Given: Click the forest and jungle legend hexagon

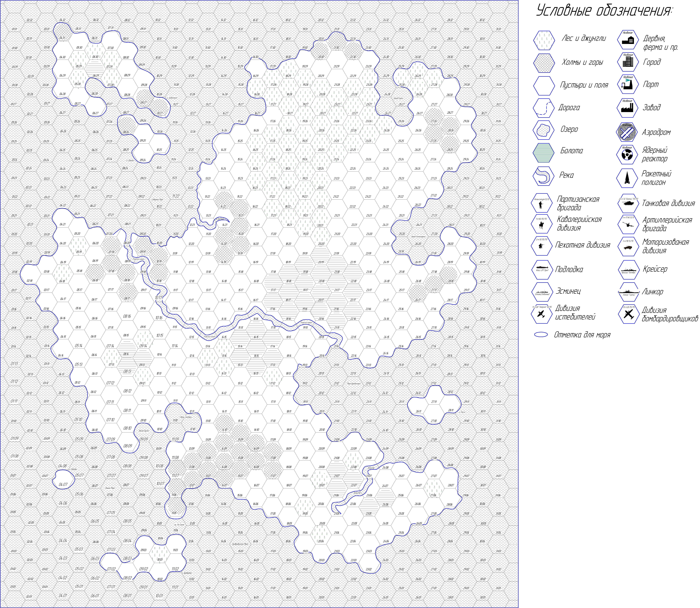Looking at the screenshot, I should (544, 40).
